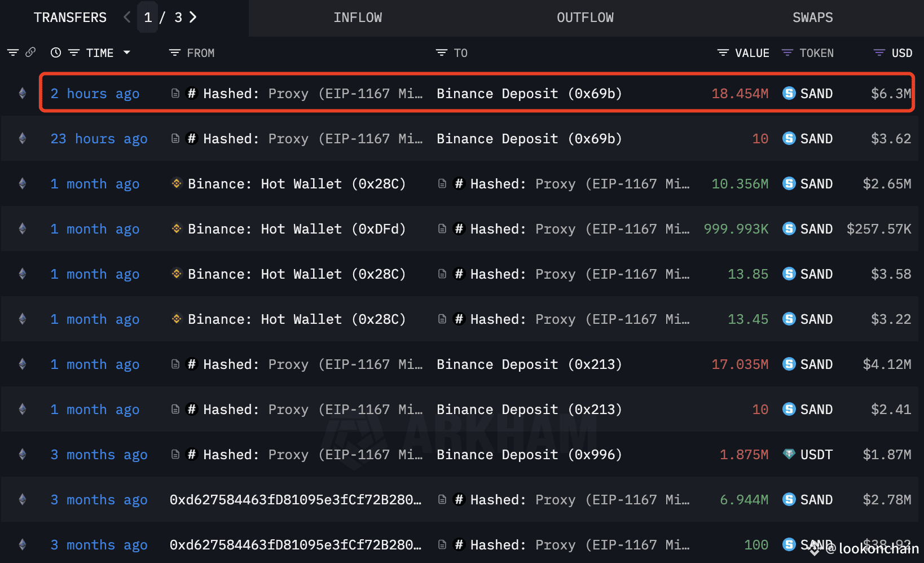Open the filter icon for the TOKEN column
Viewport: 924px width, 563px height.
pyautogui.click(x=787, y=52)
